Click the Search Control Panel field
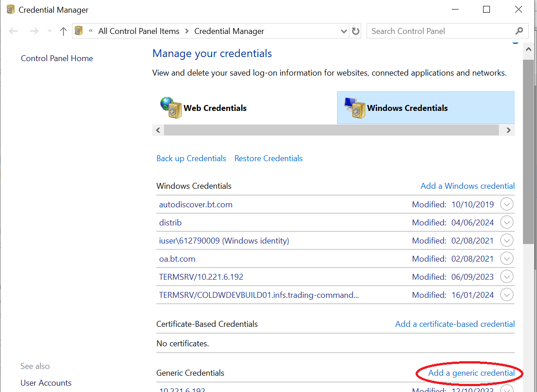The image size is (537, 392). (x=447, y=31)
